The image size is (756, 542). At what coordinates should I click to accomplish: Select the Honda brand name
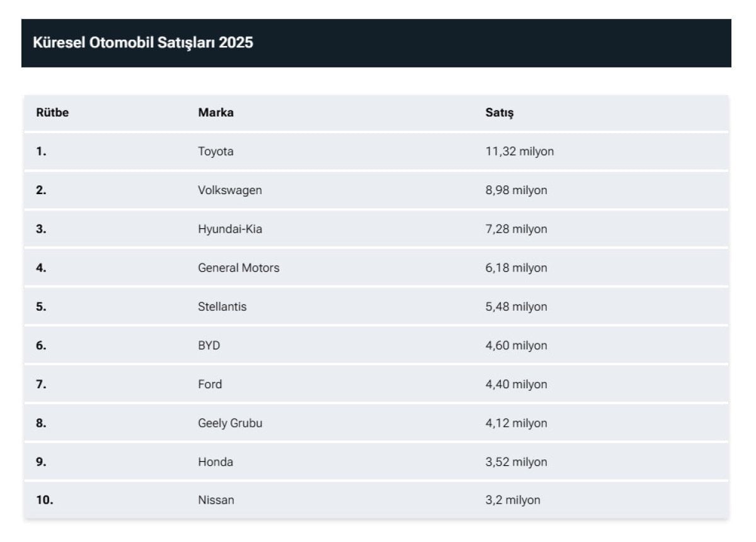[x=215, y=462]
